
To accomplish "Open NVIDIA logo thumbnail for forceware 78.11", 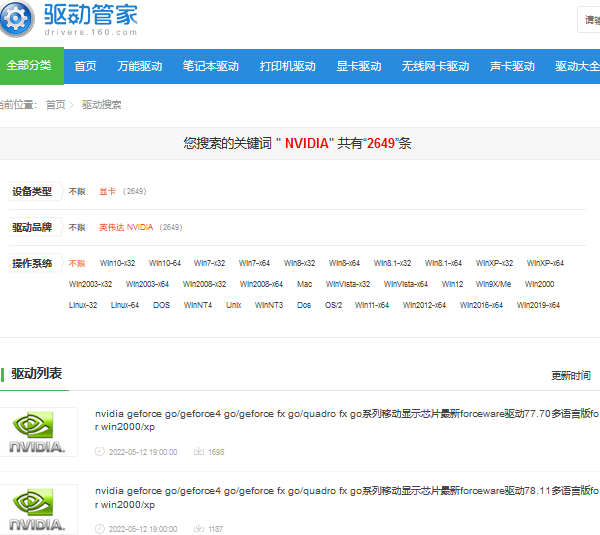I will pos(38,509).
